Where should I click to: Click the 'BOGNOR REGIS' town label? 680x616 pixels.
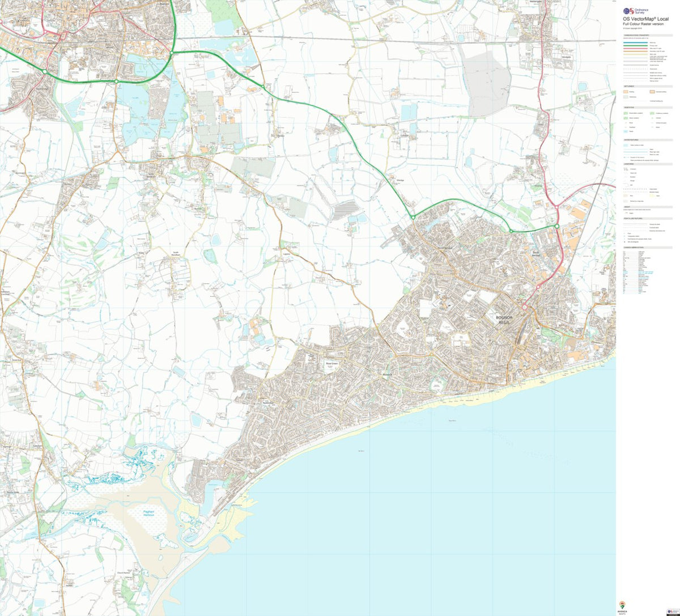[x=504, y=321]
